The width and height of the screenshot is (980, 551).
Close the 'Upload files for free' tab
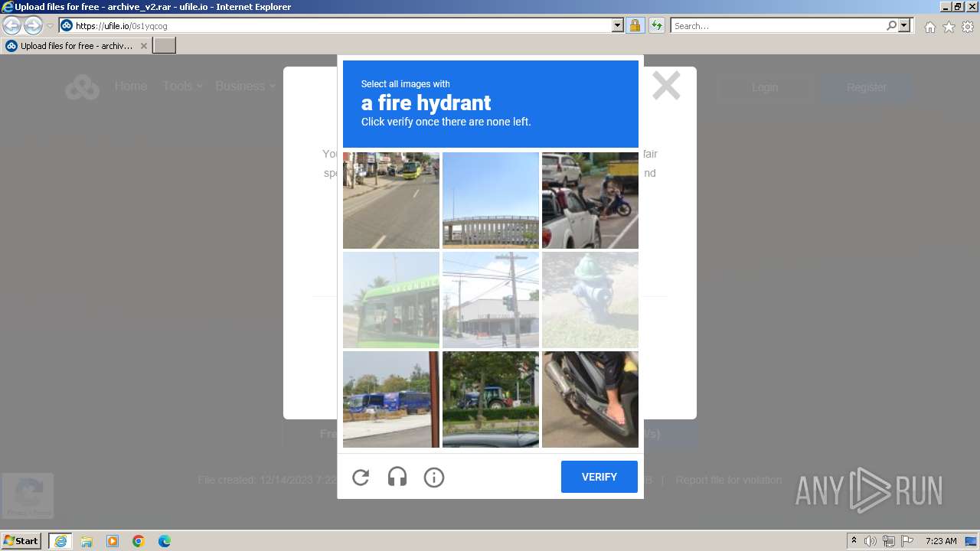click(x=143, y=46)
